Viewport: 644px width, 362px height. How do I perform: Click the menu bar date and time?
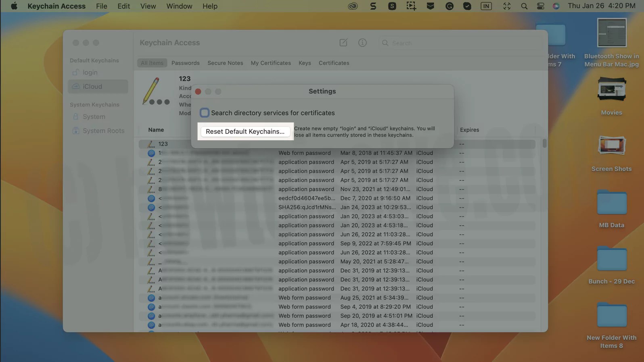(602, 6)
